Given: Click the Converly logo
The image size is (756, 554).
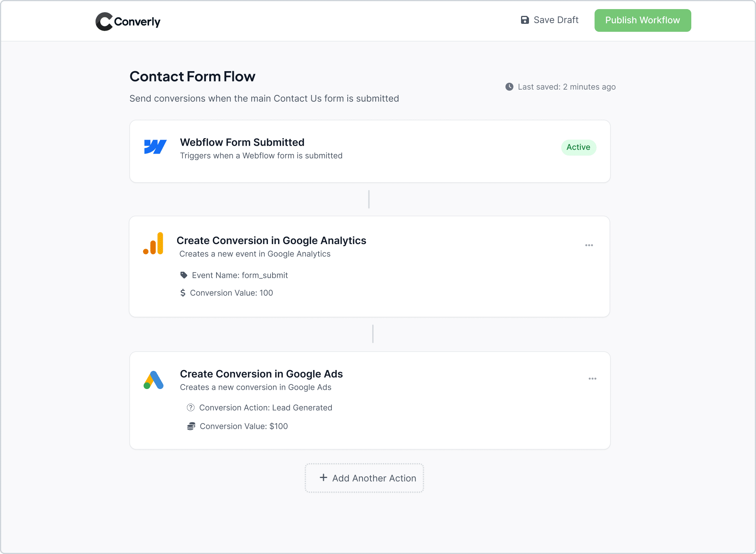Looking at the screenshot, I should point(128,21).
